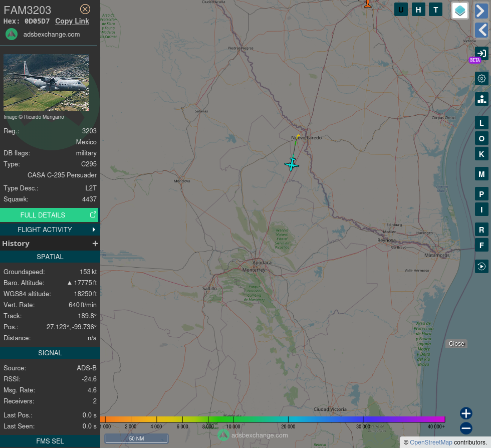Toggle the P map option

coord(481,194)
